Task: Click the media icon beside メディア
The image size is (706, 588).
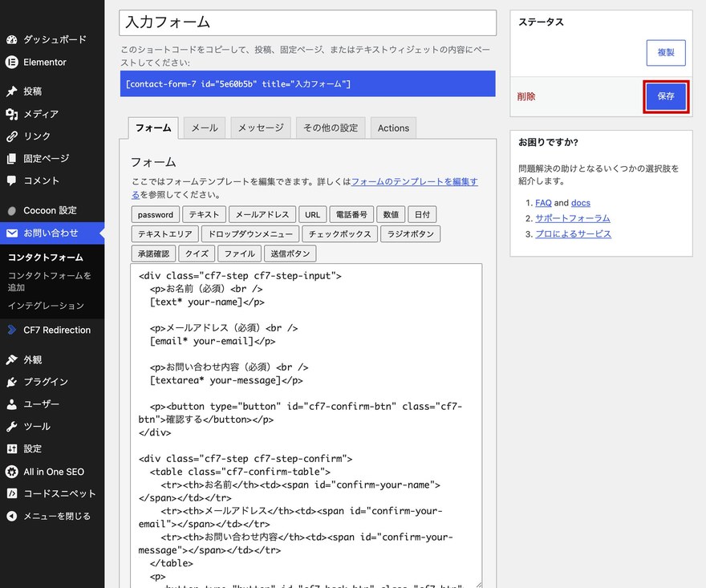Action: tap(12, 114)
